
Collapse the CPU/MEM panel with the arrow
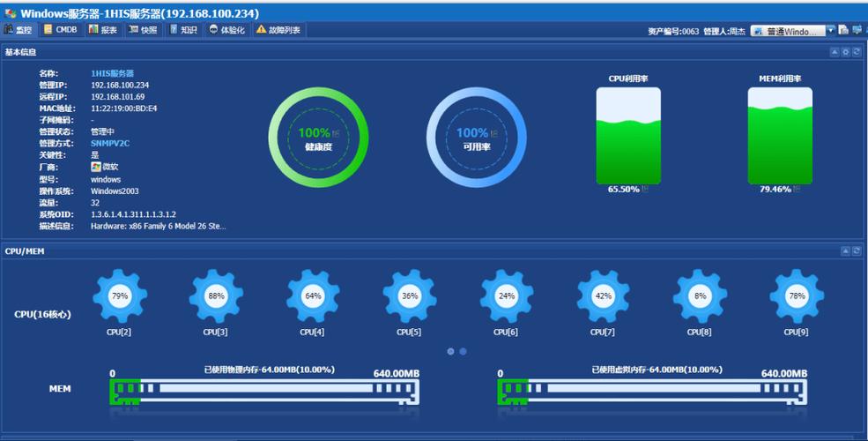point(845,251)
